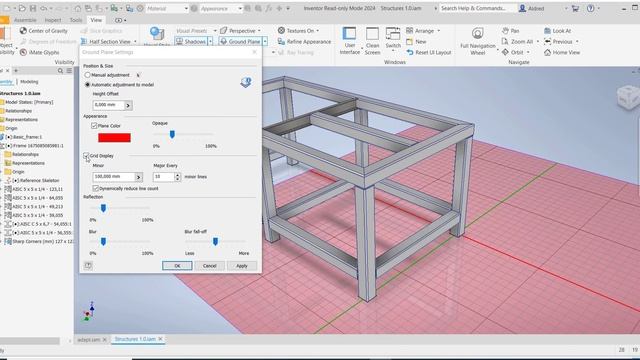Close the Structures 1.0.iam document tab
The height and width of the screenshot is (360, 640).
pyautogui.click(x=160, y=339)
